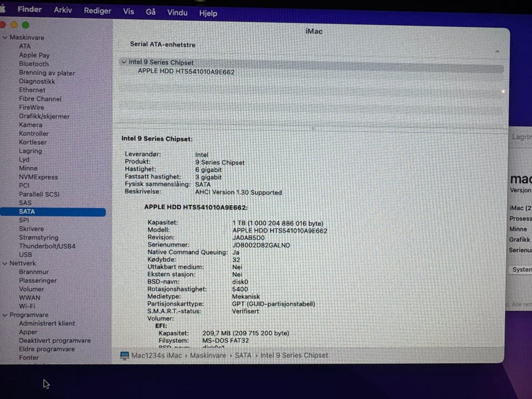Select Administrert klient under Programvare
The image size is (532, 399).
pos(47,323)
